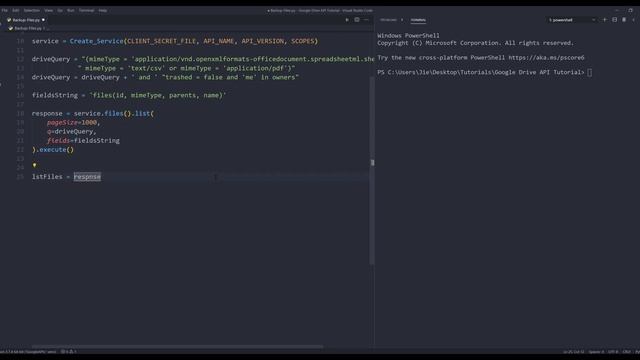Click 'Create_Service' function call on line 10
Viewport: 640px width, 360px height.
96,41
